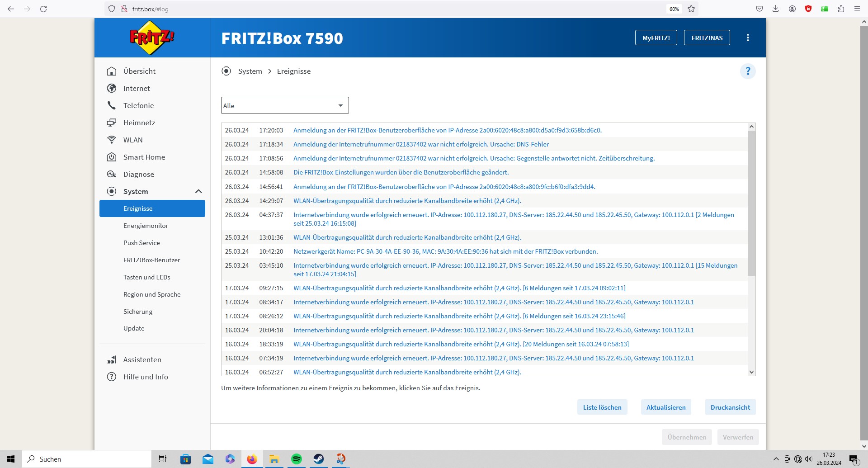Open the three-dot menu in header

(x=748, y=38)
